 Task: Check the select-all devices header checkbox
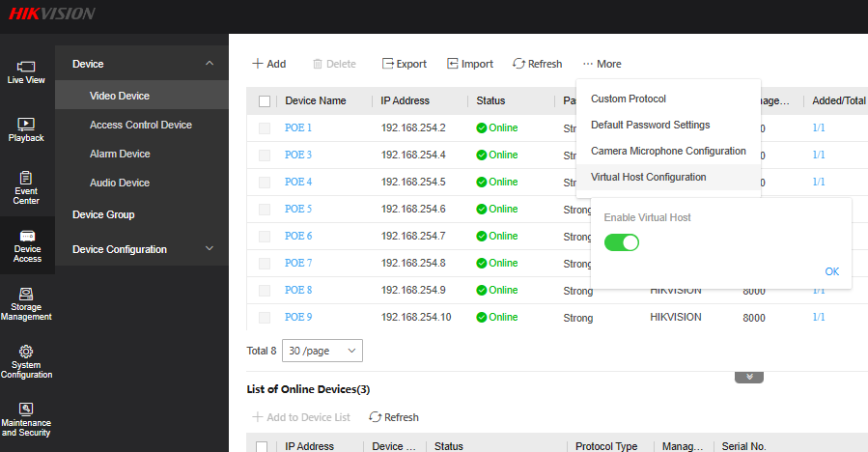tap(265, 101)
